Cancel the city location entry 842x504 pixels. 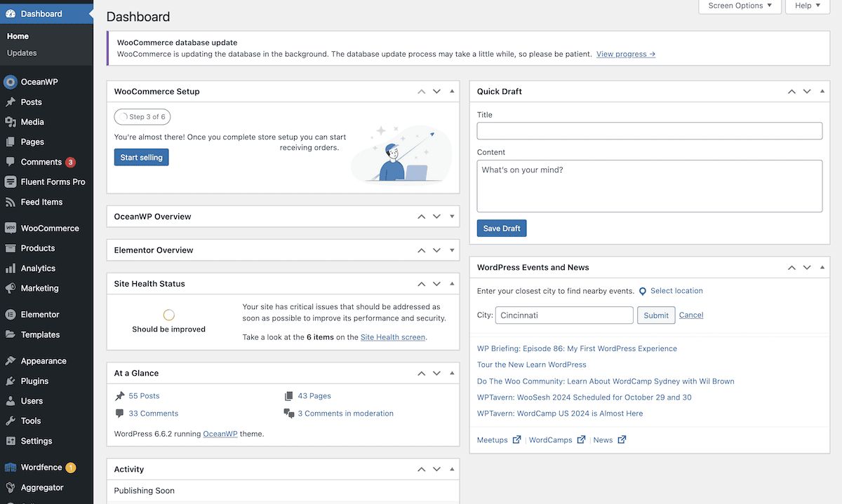coord(691,315)
